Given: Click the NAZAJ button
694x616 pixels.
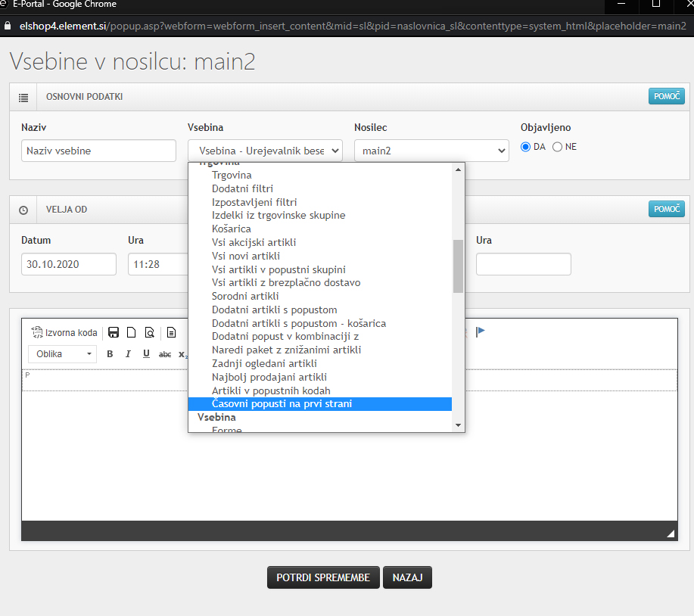Looking at the screenshot, I should [407, 577].
